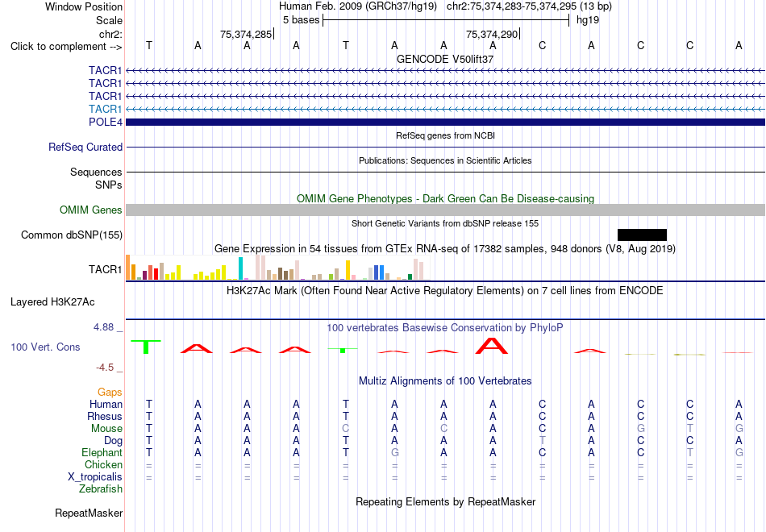Click the Gaps label in Multiz track
766x532 pixels.
click(x=110, y=393)
